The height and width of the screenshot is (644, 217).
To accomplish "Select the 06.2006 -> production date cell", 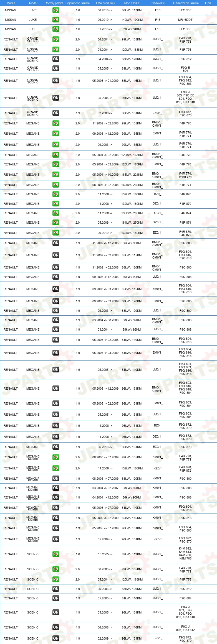I will pyautogui.click(x=105, y=627).
